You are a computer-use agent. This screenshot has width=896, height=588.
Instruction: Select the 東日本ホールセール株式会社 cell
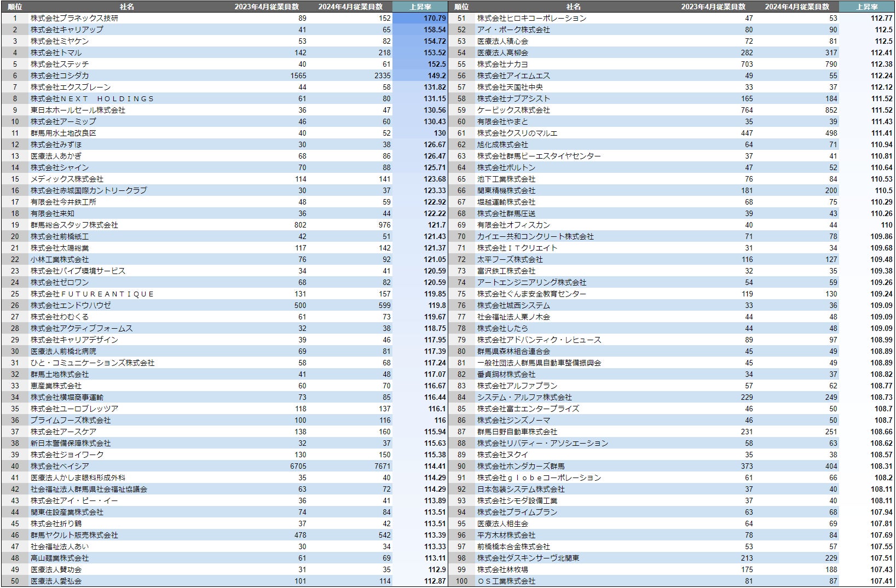pyautogui.click(x=78, y=110)
